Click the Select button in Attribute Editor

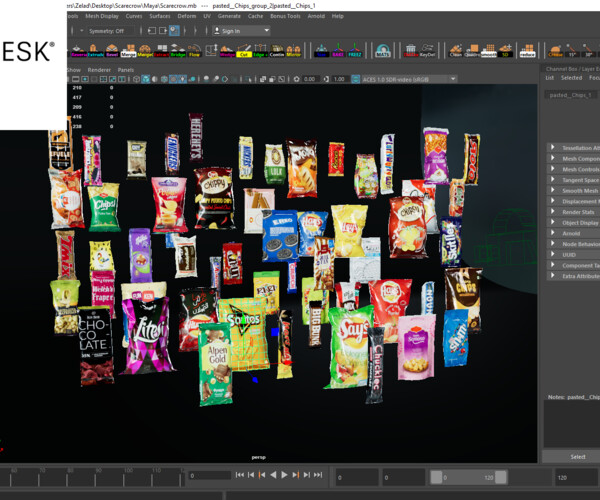tap(578, 457)
